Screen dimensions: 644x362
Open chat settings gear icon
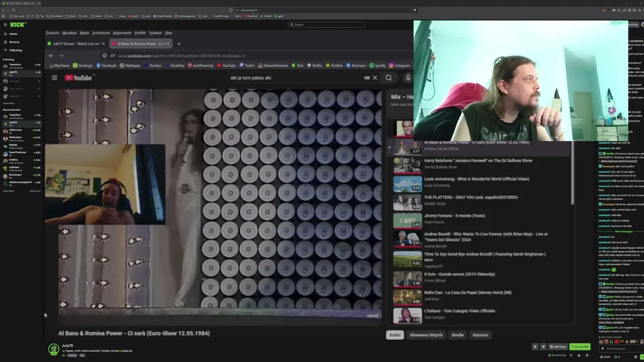pos(635,357)
